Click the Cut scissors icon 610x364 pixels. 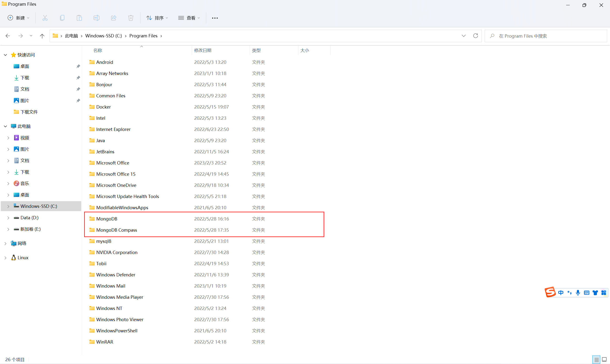(45, 18)
